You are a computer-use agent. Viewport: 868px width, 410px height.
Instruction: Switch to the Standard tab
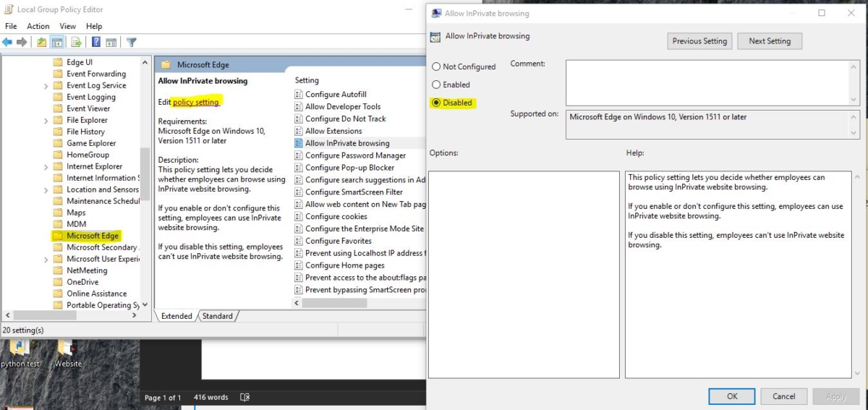click(218, 316)
